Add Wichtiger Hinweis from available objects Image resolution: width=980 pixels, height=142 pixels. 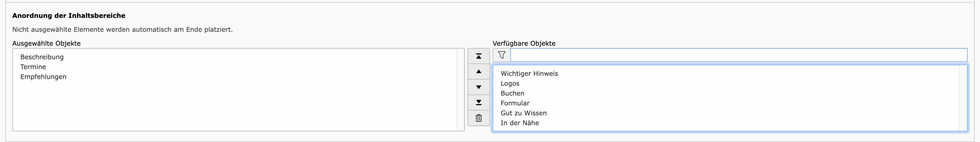(x=529, y=74)
